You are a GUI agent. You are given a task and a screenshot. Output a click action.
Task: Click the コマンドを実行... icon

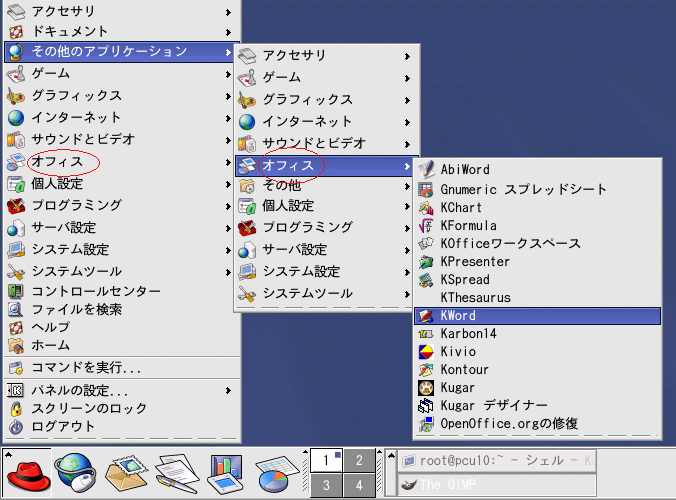tap(16, 368)
